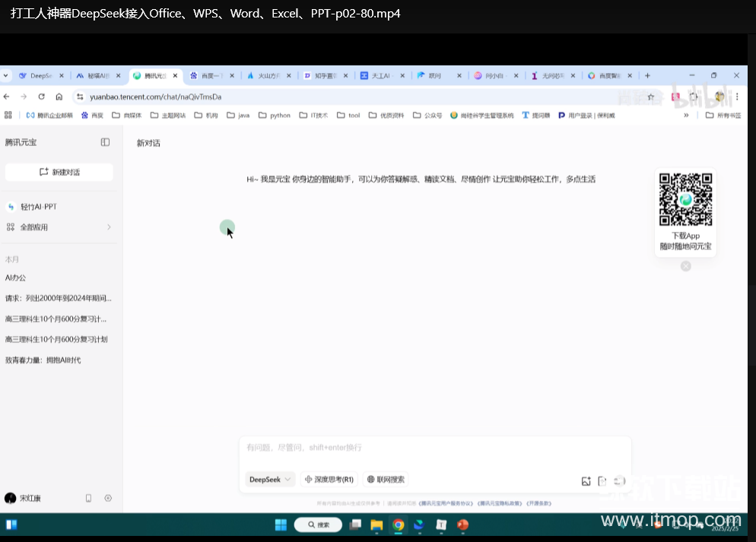756x542 pixels.
Task: Collapse the sidebar with the panel icon
Action: pos(105,142)
